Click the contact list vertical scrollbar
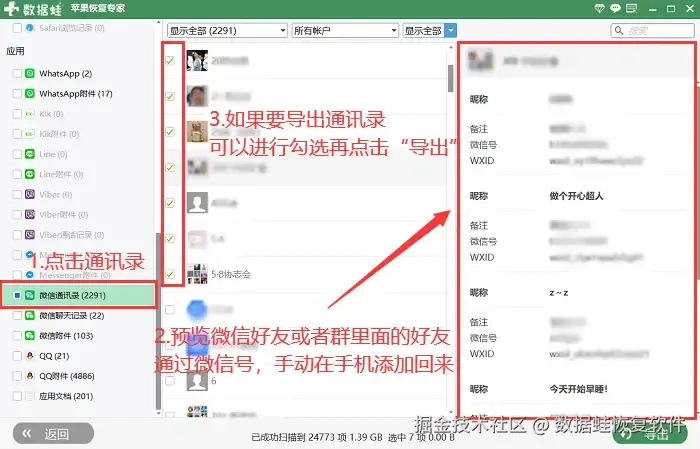The image size is (700, 449). [x=450, y=79]
